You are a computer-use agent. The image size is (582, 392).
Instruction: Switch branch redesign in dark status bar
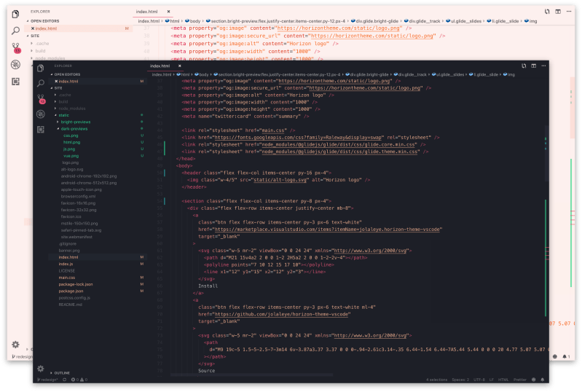[x=47, y=380]
